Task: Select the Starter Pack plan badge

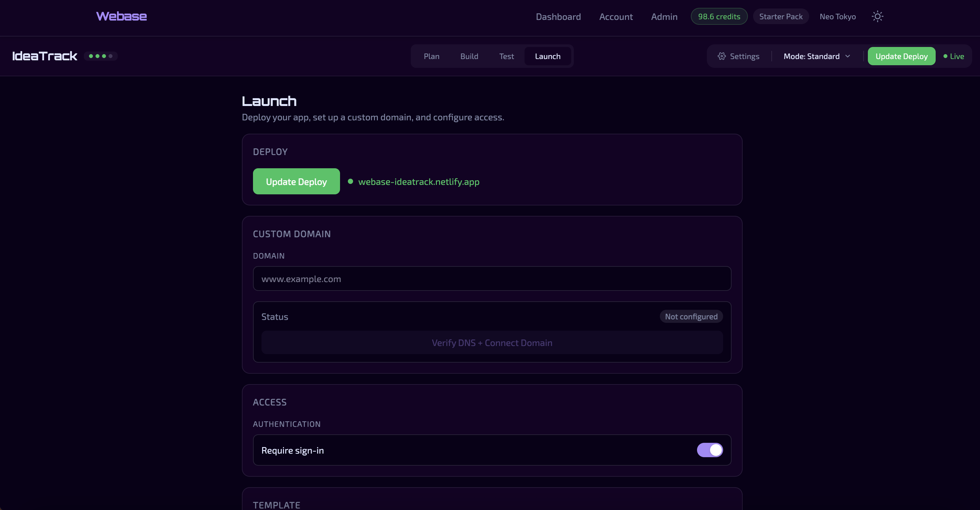Action: 781,16
